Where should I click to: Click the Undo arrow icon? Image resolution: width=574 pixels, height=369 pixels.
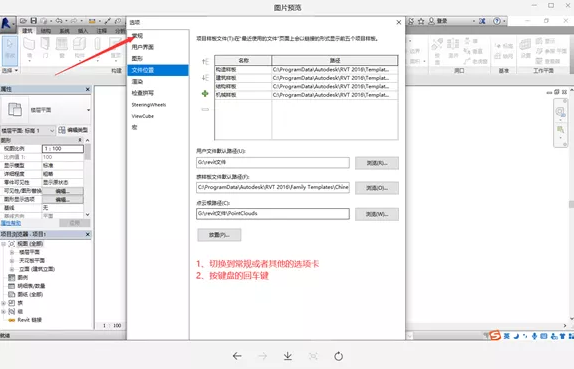pos(59,21)
